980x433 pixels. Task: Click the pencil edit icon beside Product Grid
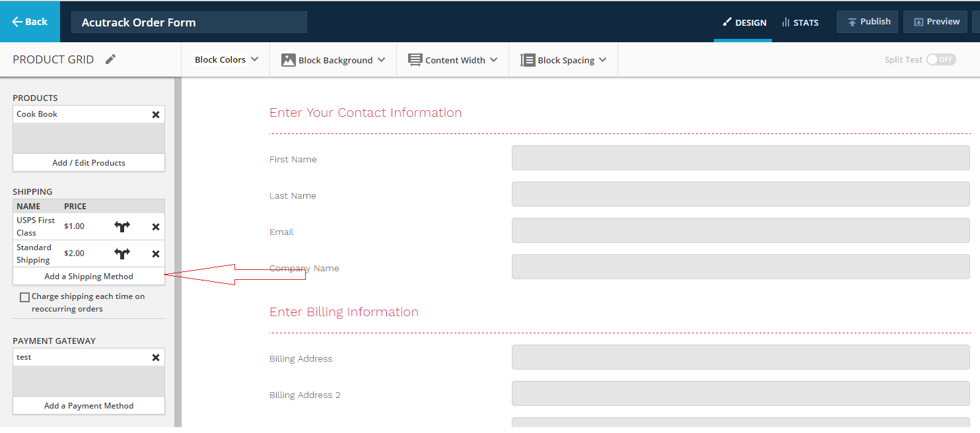(x=110, y=59)
